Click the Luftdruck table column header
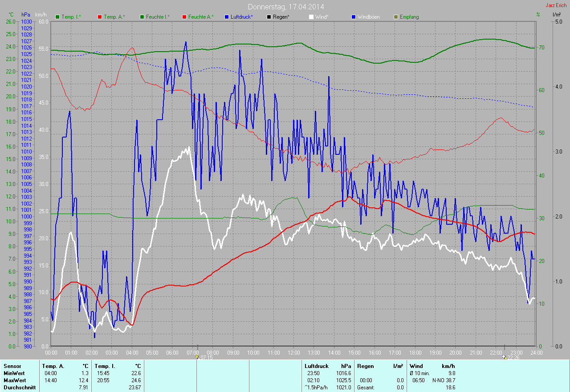This screenshot has width=570, height=392. point(317,366)
